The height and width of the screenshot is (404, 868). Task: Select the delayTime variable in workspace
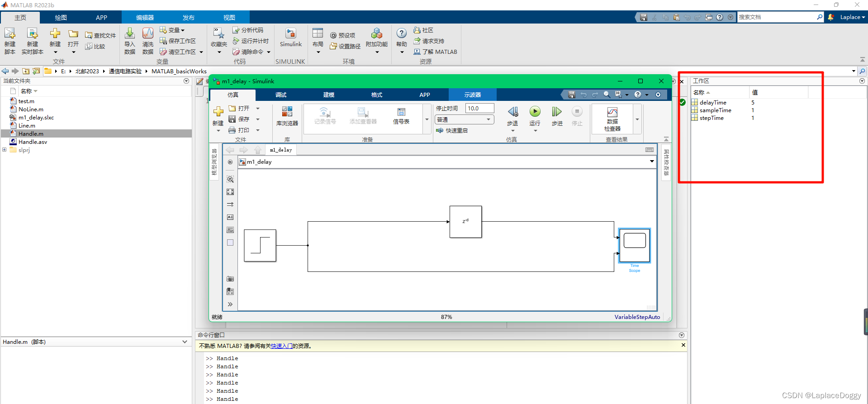point(713,103)
